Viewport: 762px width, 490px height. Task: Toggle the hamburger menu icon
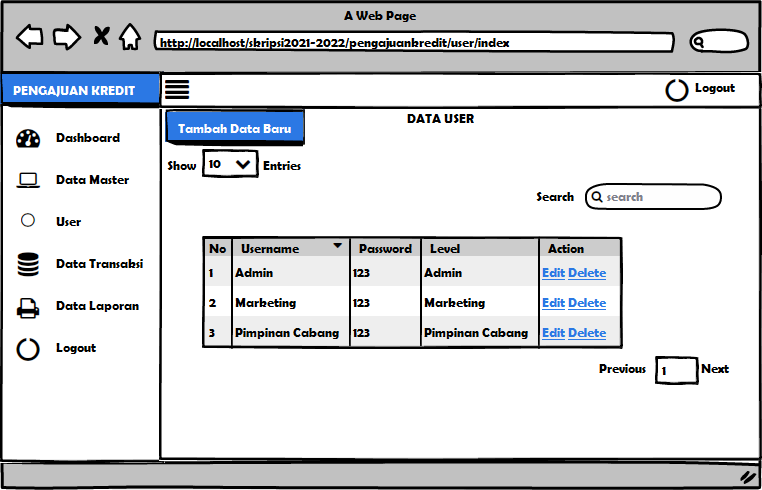[x=177, y=89]
